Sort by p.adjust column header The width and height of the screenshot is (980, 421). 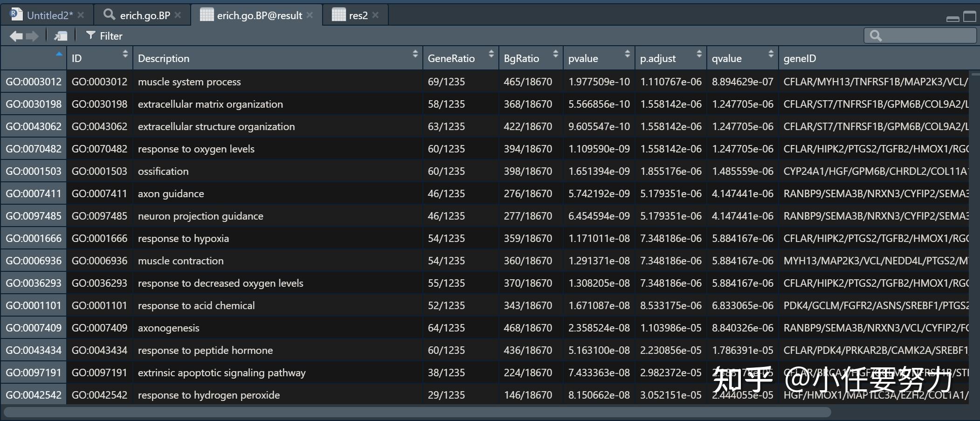tap(657, 58)
